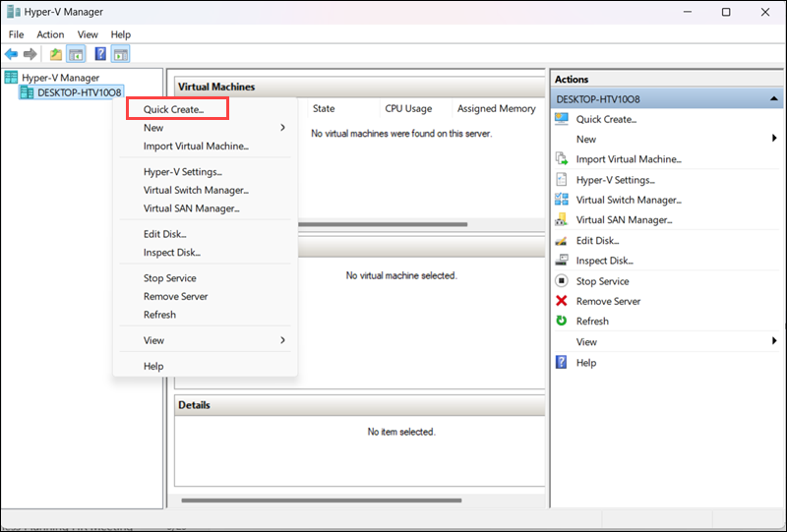The height and width of the screenshot is (532, 787).
Task: Expand New submenu arrow in Actions pane
Action: click(x=774, y=139)
